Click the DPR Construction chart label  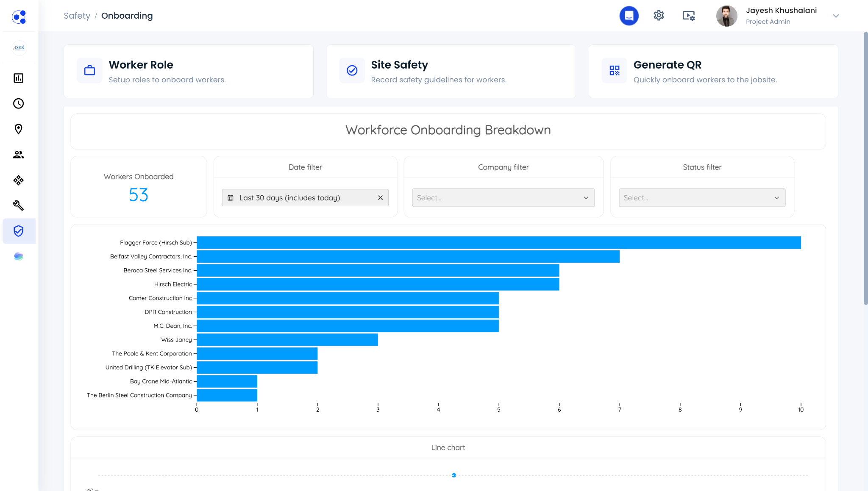pos(168,312)
